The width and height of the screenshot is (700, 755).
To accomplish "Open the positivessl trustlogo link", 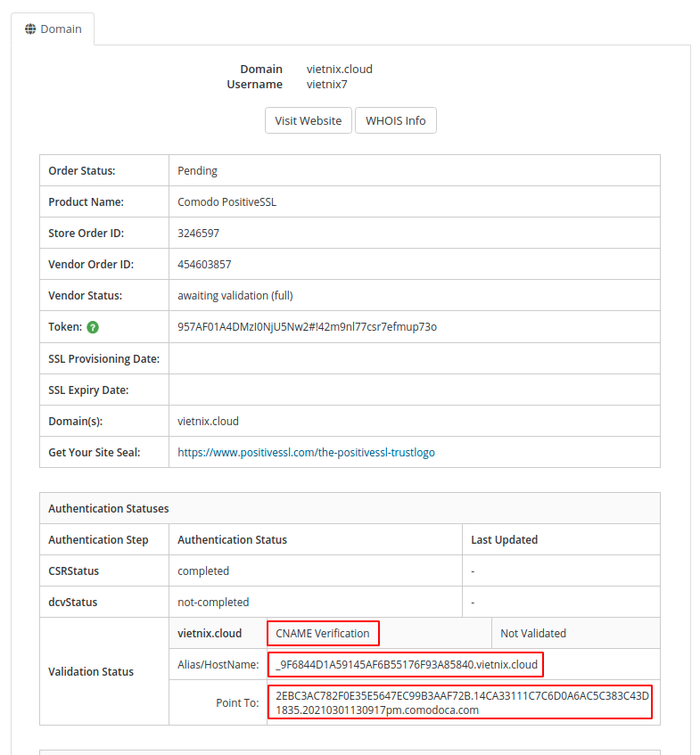I will [306, 453].
